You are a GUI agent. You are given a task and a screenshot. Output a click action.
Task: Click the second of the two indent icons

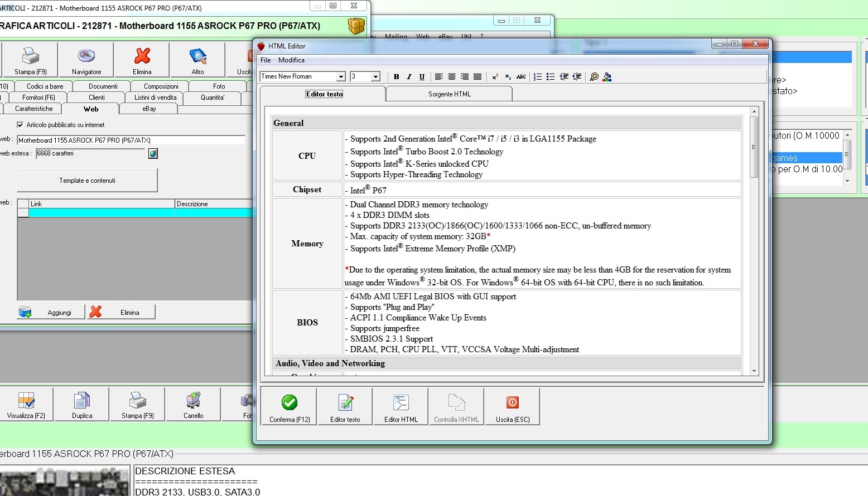(x=577, y=77)
